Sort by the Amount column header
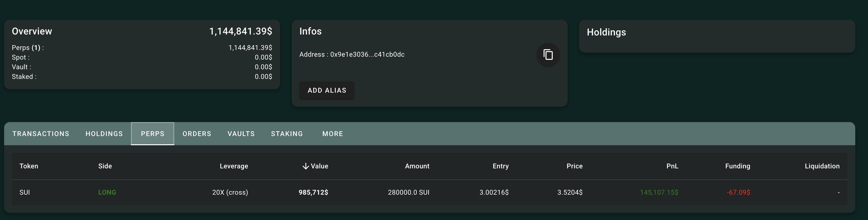This screenshot has width=868, height=220. coord(417,166)
